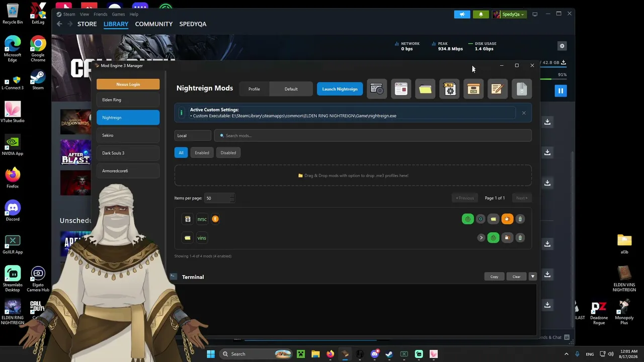Image resolution: width=644 pixels, height=362 pixels.
Task: Open the game settings icon with gear and window
Action: point(377,89)
